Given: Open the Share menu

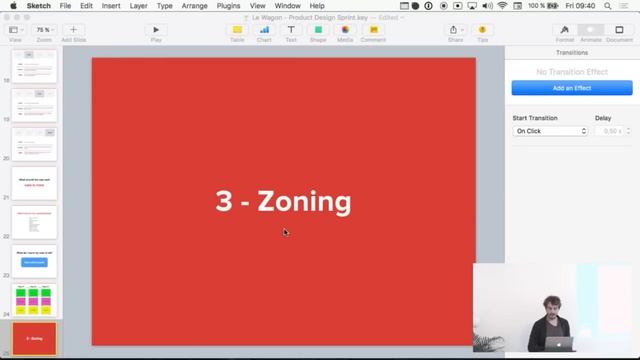Looking at the screenshot, I should 456,30.
